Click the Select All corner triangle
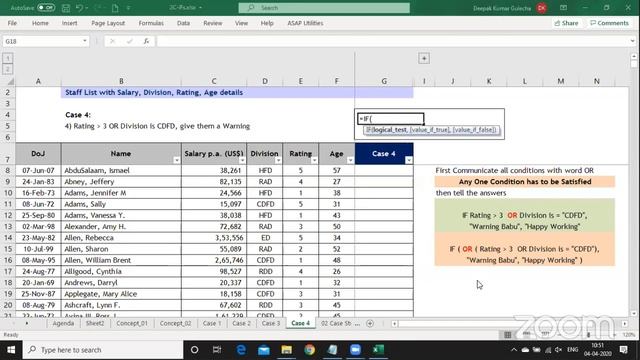The height and width of the screenshot is (360, 640). coord(10,81)
